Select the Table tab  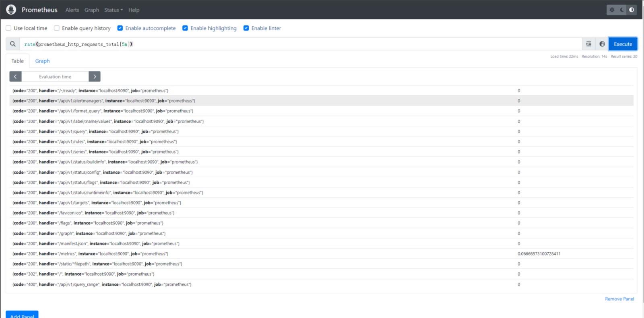click(x=18, y=61)
